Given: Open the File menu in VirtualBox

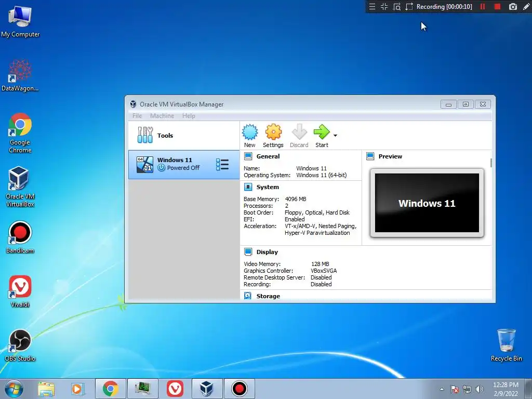Looking at the screenshot, I should click(137, 116).
